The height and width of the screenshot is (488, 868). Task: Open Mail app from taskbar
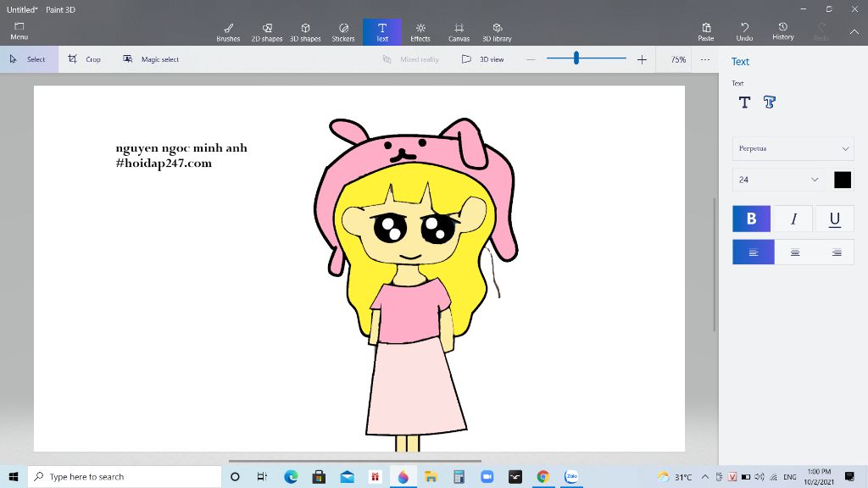tap(347, 476)
